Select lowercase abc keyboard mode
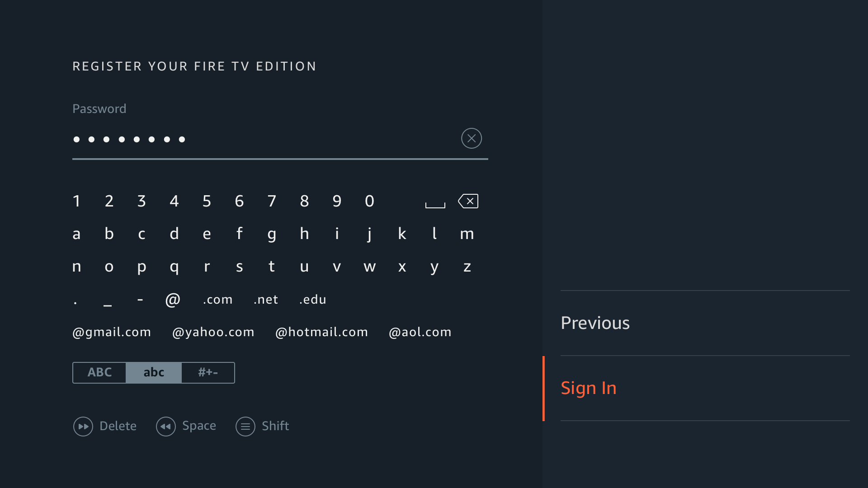This screenshot has height=488, width=868. [x=154, y=372]
